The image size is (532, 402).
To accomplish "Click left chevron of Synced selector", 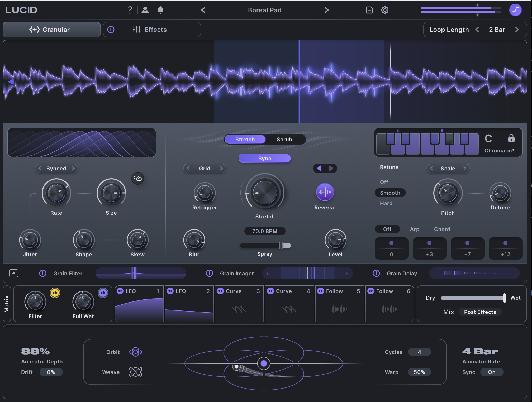I will (40, 168).
